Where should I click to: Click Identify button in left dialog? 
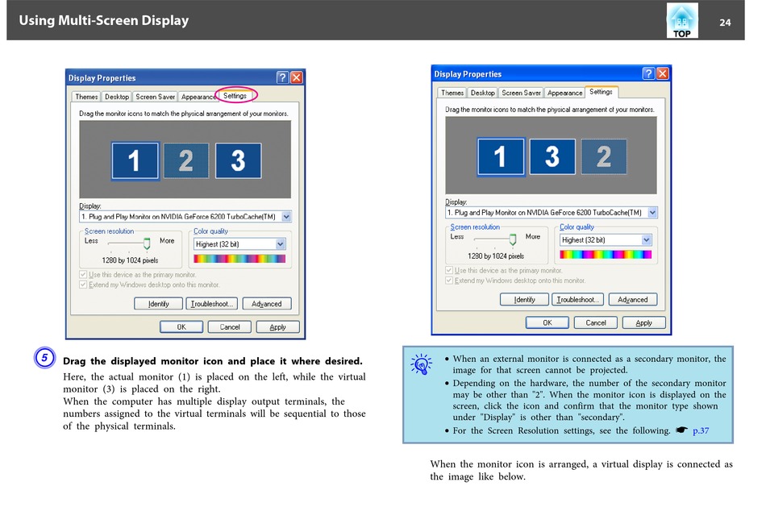(158, 304)
